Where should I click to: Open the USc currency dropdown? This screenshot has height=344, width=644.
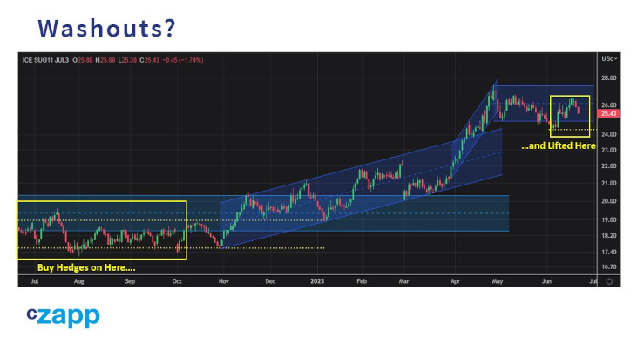point(609,58)
